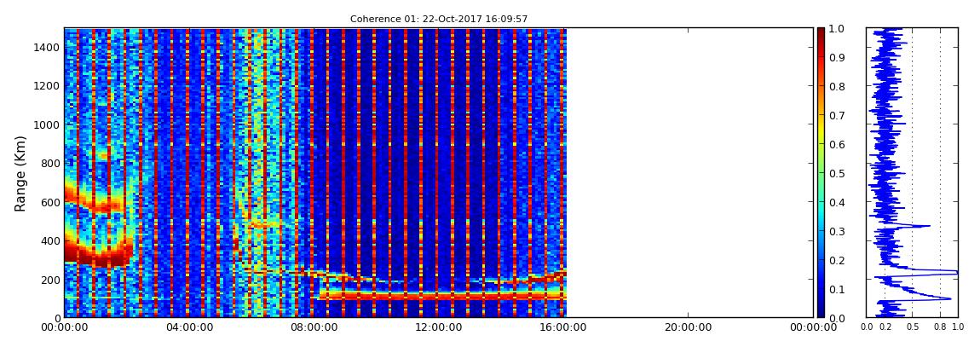
Task: Click the colorbar 1.0 tick label
Action: (x=838, y=29)
